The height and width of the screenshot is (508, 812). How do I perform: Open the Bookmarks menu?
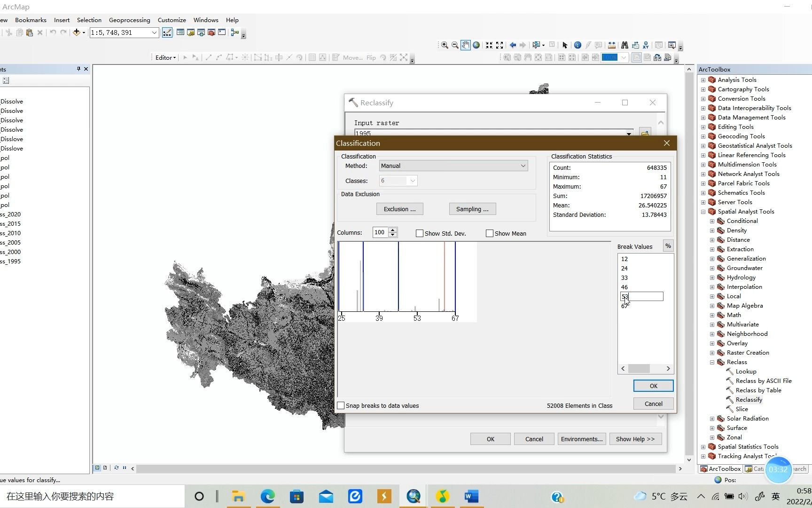pyautogui.click(x=31, y=20)
